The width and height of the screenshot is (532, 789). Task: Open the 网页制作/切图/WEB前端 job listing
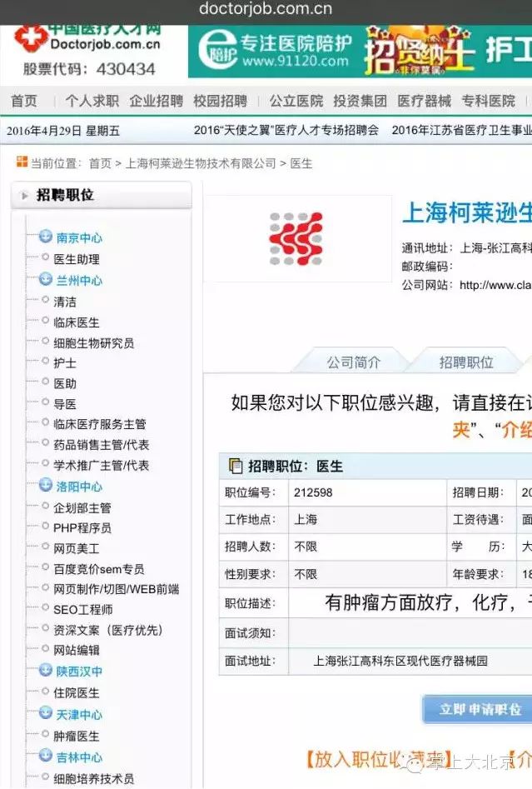[117, 589]
